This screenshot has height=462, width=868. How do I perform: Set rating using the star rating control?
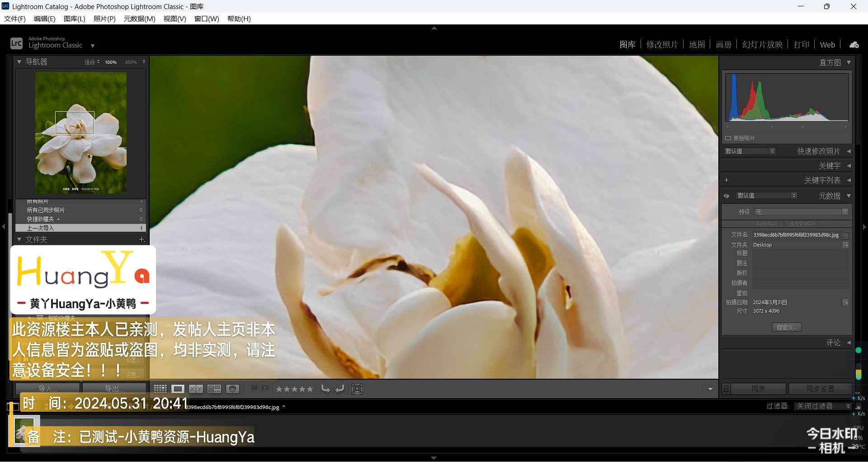(x=294, y=389)
